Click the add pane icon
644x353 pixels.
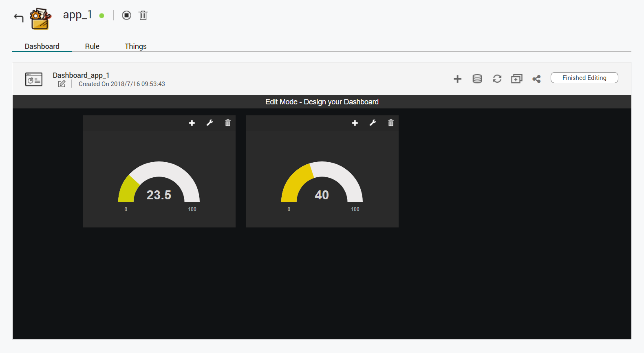516,79
